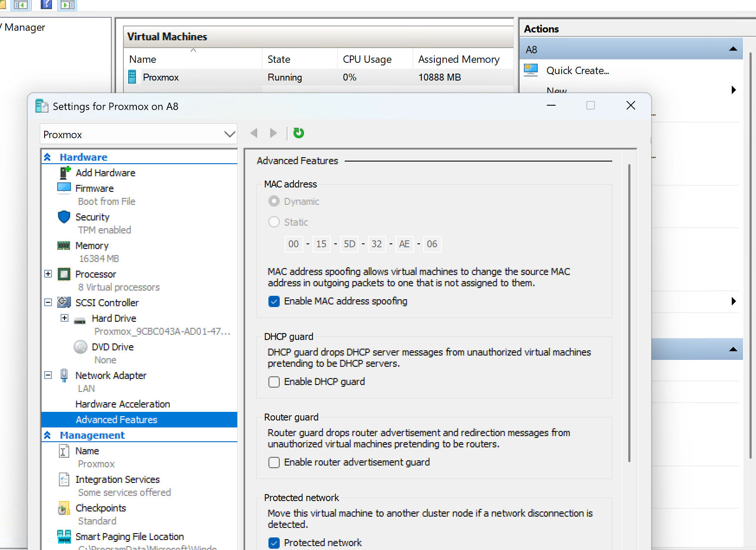Image resolution: width=756 pixels, height=550 pixels.
Task: Click the DVD Drive disc icon
Action: coord(81,347)
